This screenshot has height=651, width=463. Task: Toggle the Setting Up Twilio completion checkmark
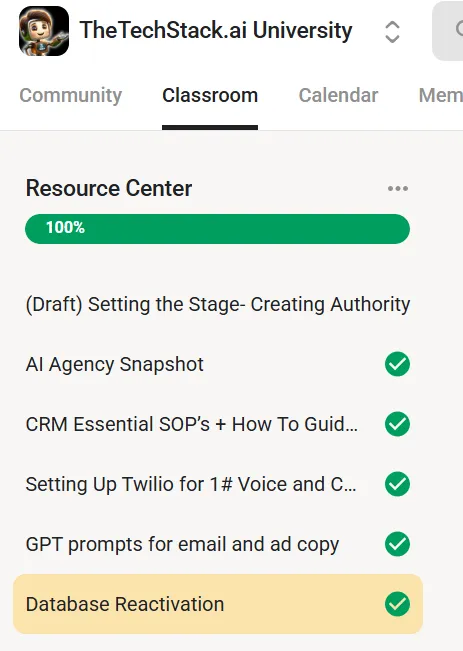[397, 484]
